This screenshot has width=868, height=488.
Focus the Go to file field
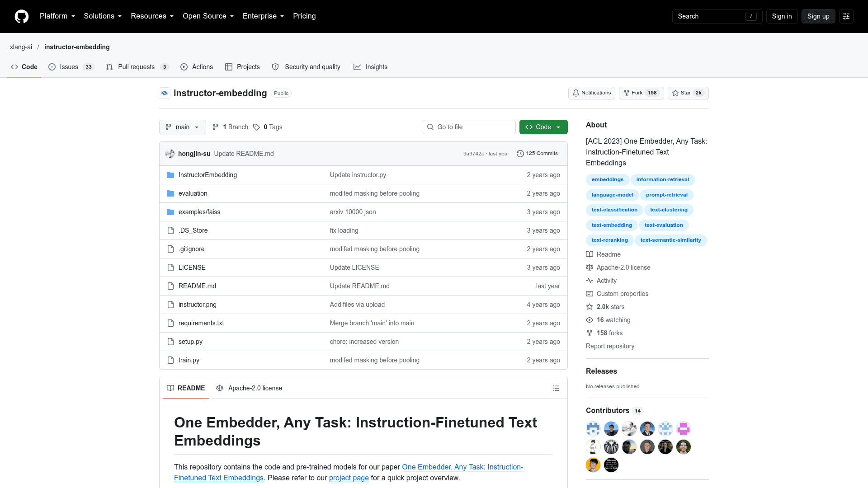pyautogui.click(x=469, y=127)
